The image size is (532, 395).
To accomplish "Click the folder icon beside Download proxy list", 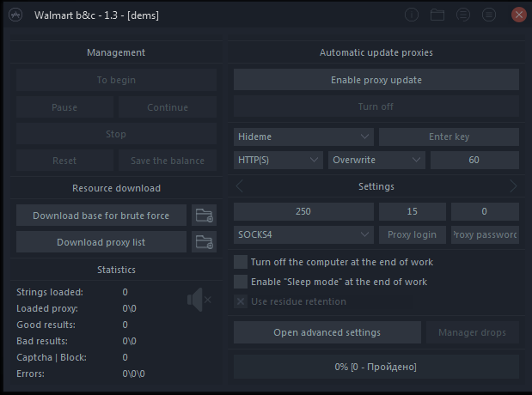I will click(204, 242).
